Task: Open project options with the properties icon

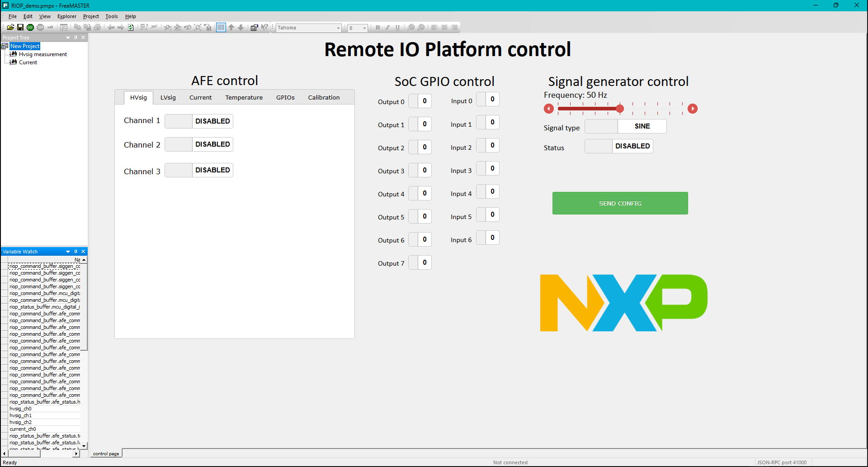Action: click(x=254, y=27)
